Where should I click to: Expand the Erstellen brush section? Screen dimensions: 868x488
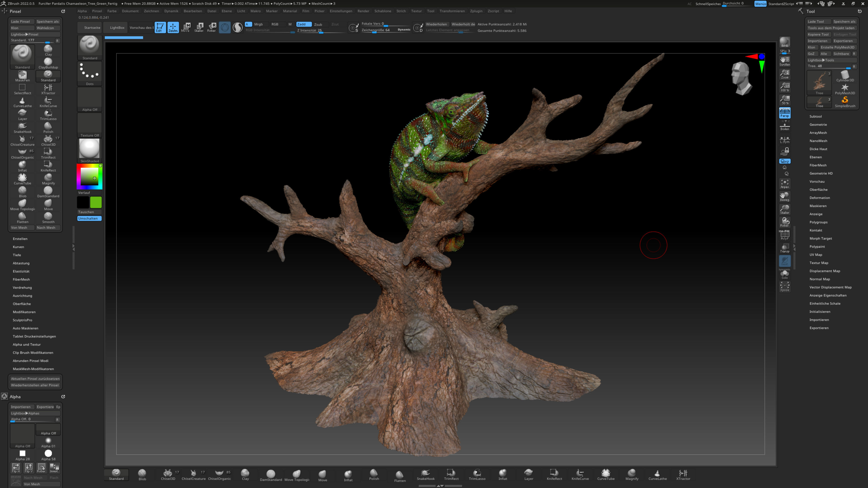click(x=20, y=238)
